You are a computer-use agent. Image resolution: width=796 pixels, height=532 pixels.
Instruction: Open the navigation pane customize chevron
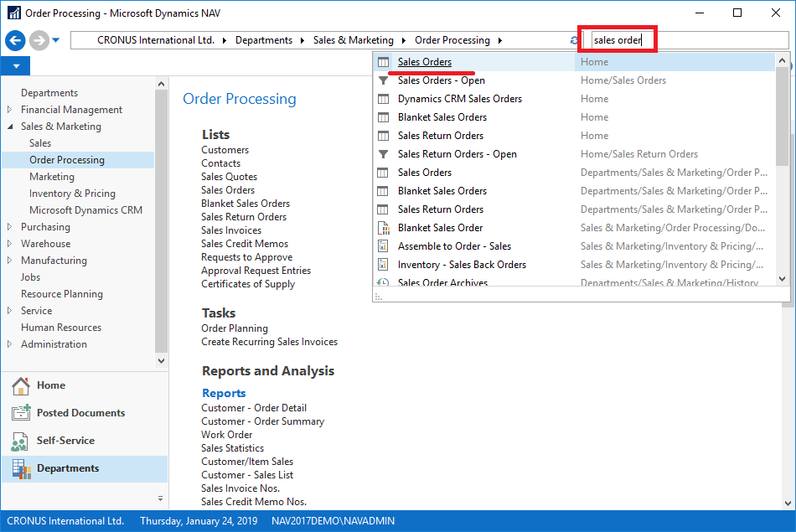click(160, 498)
